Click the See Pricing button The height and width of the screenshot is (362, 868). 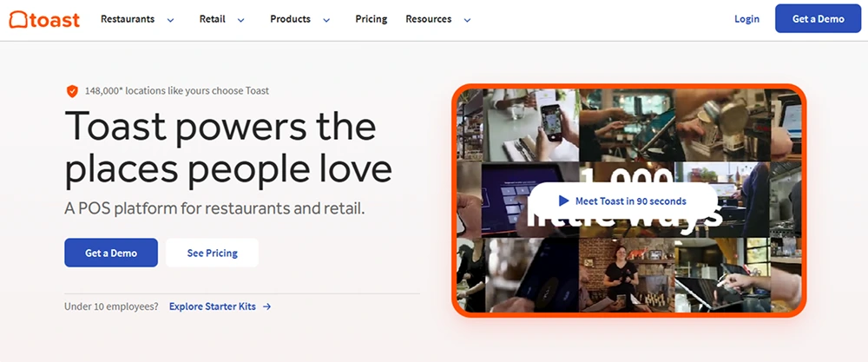[212, 253]
